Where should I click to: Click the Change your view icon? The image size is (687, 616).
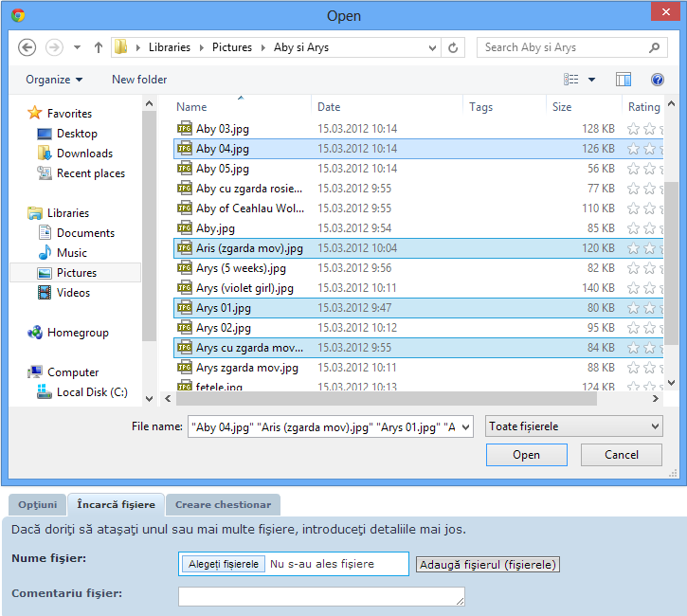point(571,80)
